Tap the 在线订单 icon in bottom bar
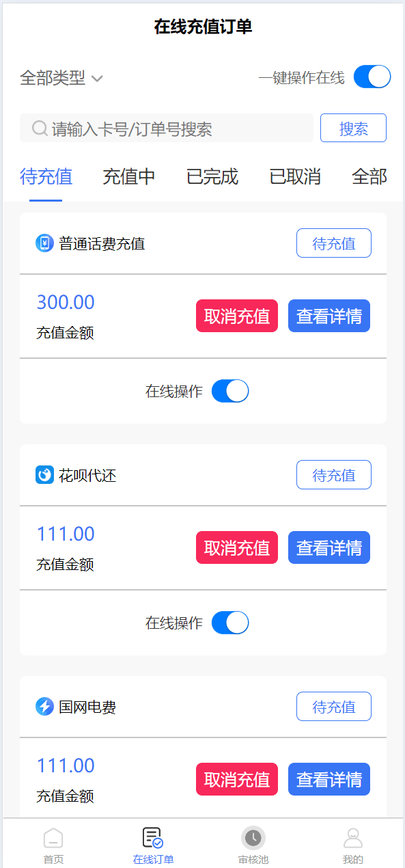405x868 pixels. click(152, 838)
